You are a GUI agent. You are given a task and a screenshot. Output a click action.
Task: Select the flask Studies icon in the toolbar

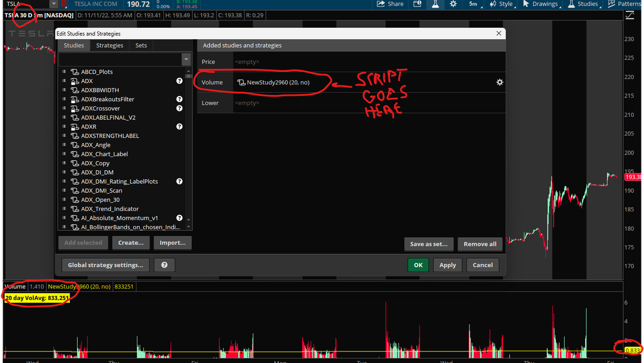point(436,4)
